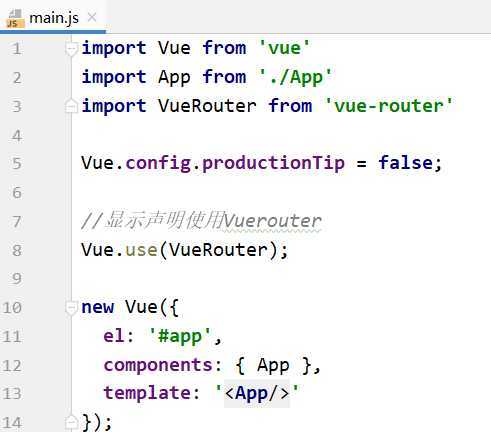
Task: Switch to the main.js tab
Action: [x=54, y=18]
